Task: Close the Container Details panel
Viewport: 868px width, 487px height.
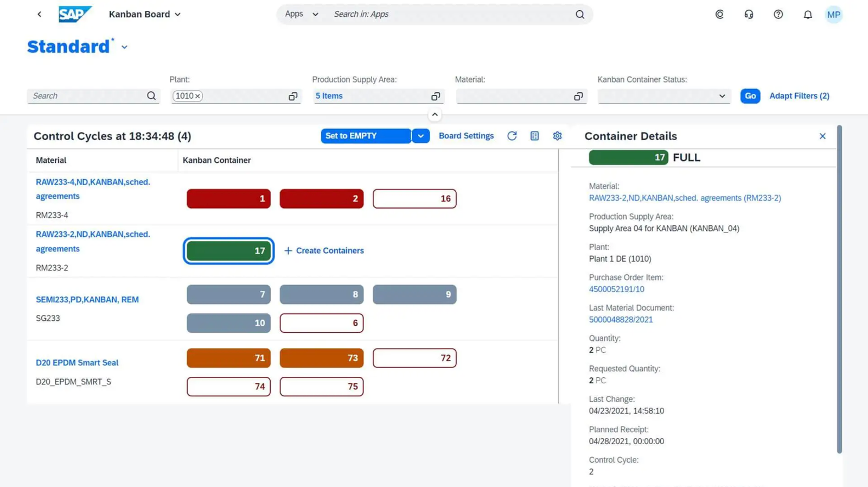Action: [822, 136]
